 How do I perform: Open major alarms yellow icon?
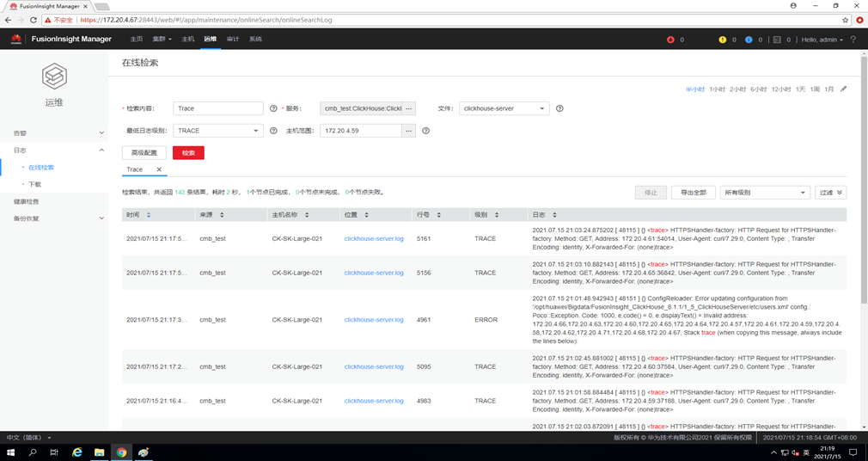pyautogui.click(x=723, y=40)
